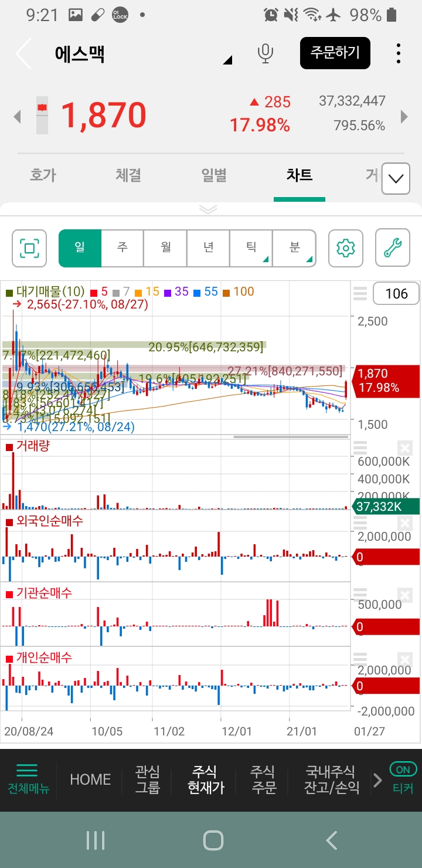
Task: Open chart settings gear icon
Action: click(x=346, y=248)
